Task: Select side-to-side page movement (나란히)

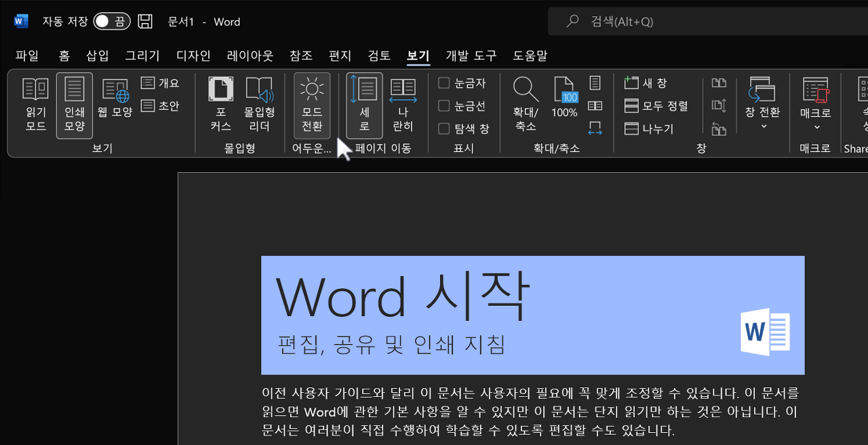Action: 403,105
